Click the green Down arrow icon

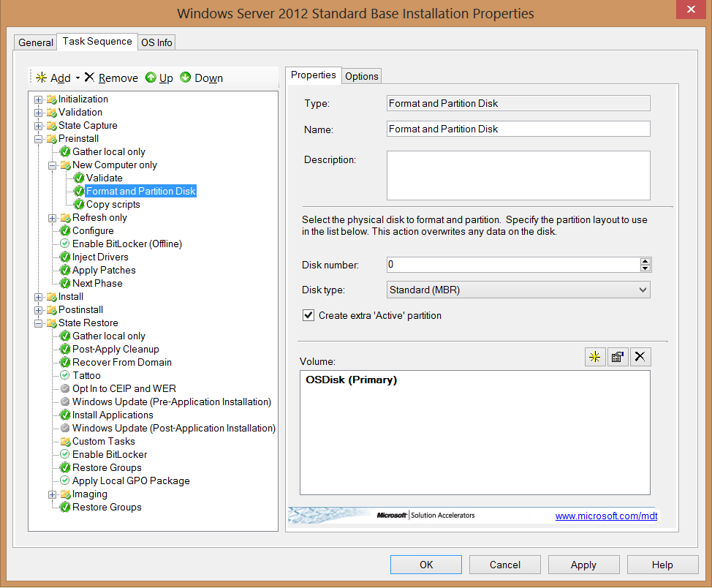[185, 78]
